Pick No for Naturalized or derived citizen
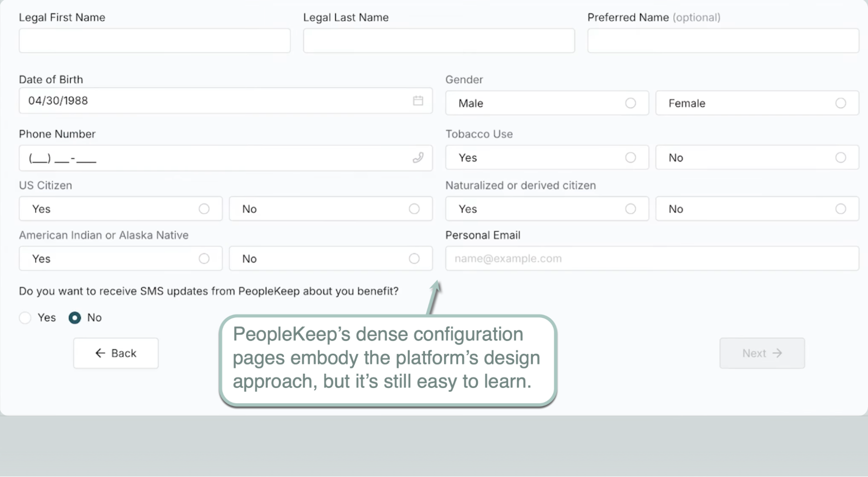Viewport: 868px width, 477px height. (x=840, y=209)
